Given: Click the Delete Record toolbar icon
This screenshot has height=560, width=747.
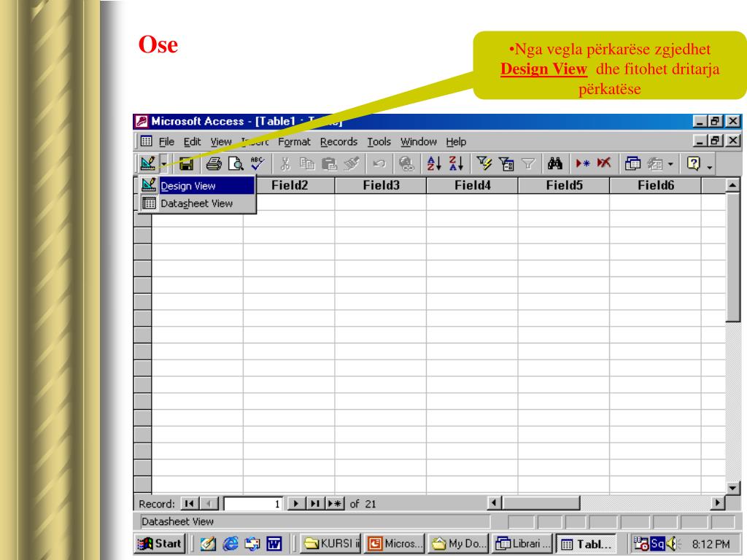Looking at the screenshot, I should [x=604, y=164].
